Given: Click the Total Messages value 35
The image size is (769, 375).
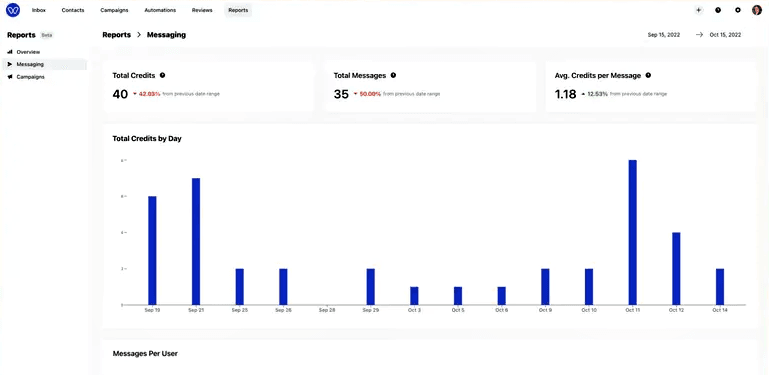Looking at the screenshot, I should coord(341,94).
